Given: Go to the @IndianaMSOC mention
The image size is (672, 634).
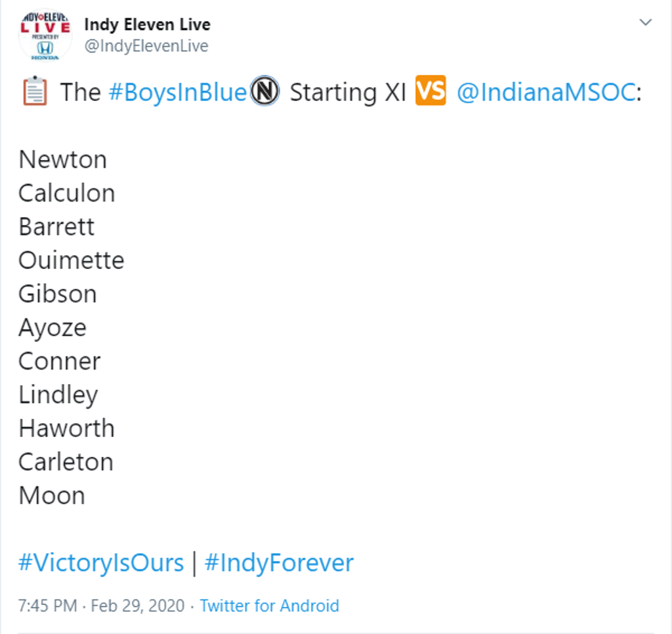Looking at the screenshot, I should pyautogui.click(x=545, y=93).
